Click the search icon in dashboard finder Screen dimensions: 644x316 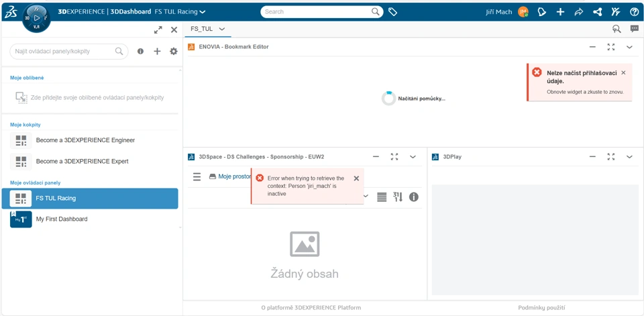click(x=119, y=52)
